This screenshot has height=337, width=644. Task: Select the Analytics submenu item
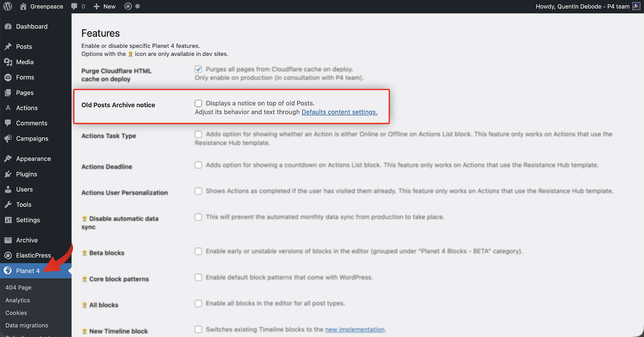point(18,300)
